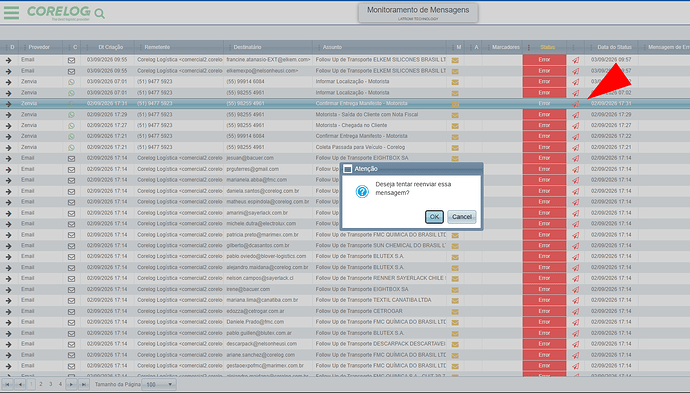Viewport: 690px width, 393px height.
Task: Click resend plane icon for nelson.campos@sayerlack.cl row
Action: pyautogui.click(x=576, y=279)
